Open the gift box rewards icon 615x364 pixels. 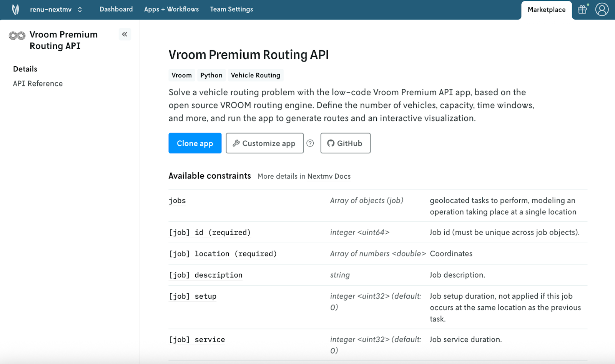[x=582, y=10]
